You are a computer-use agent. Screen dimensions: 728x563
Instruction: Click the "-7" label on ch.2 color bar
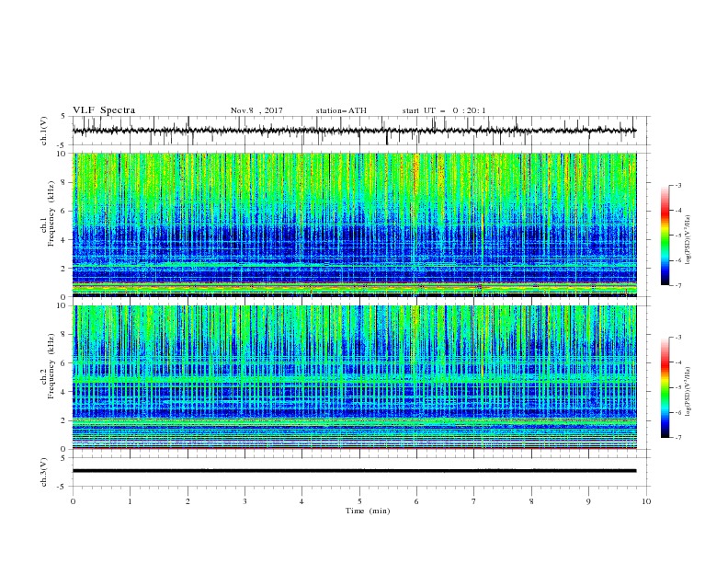point(678,437)
